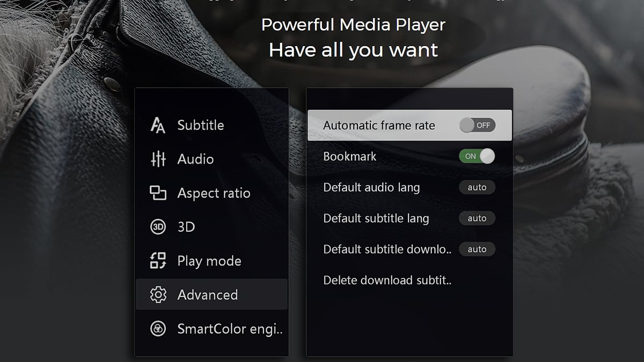Select the highlighted Advanced menu item

pyautogui.click(x=208, y=294)
